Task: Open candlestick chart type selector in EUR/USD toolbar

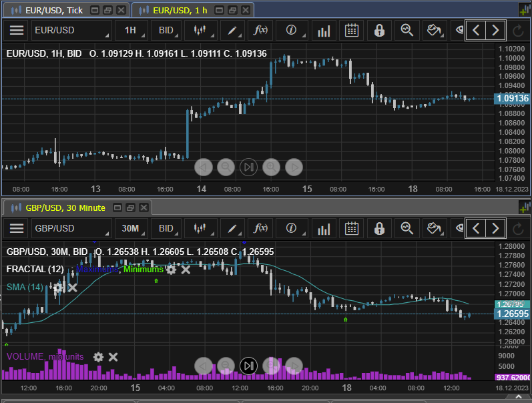Action: pyautogui.click(x=200, y=30)
